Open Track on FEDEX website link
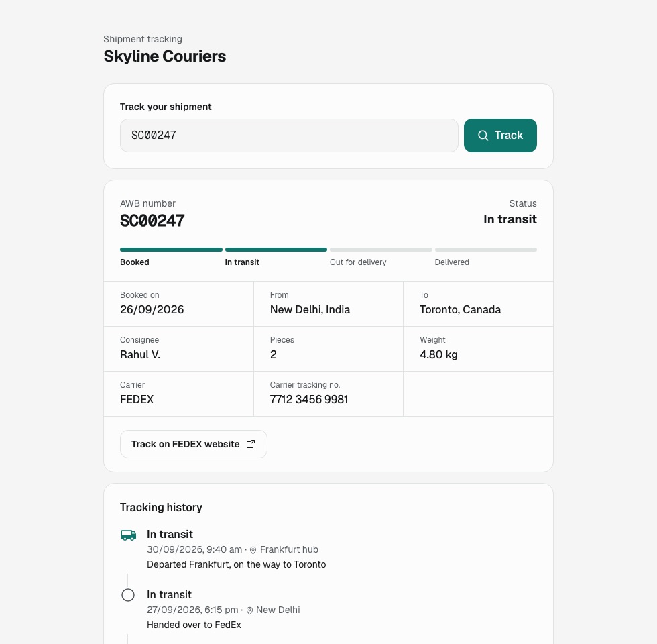 pos(194,444)
